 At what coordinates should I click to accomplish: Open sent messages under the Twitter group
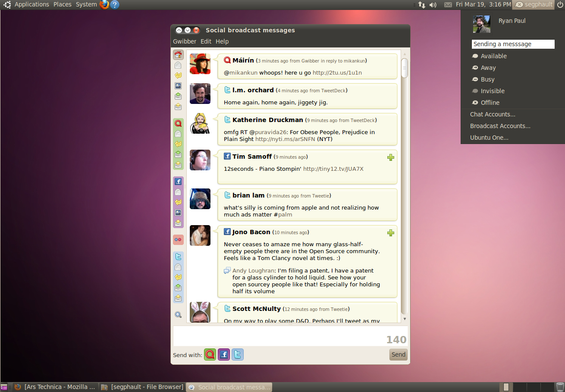click(178, 298)
